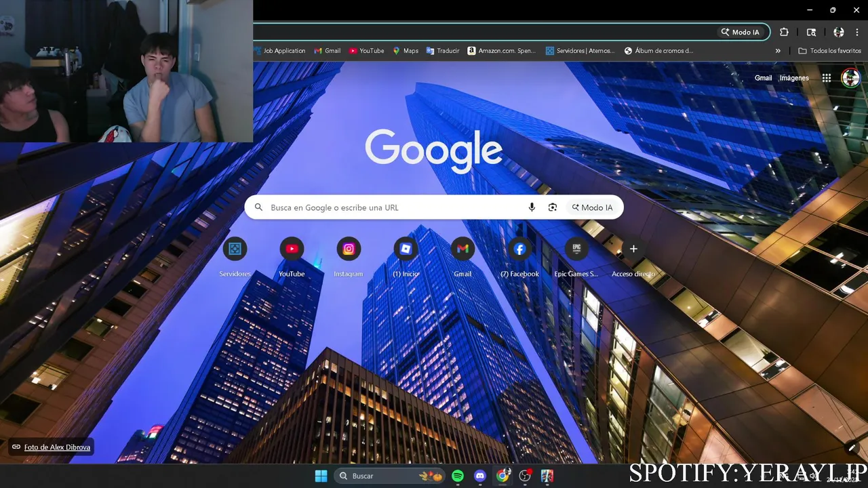Image resolution: width=868 pixels, height=488 pixels.
Task: Open the Chrome profile avatar in the toolbar
Action: (x=839, y=32)
